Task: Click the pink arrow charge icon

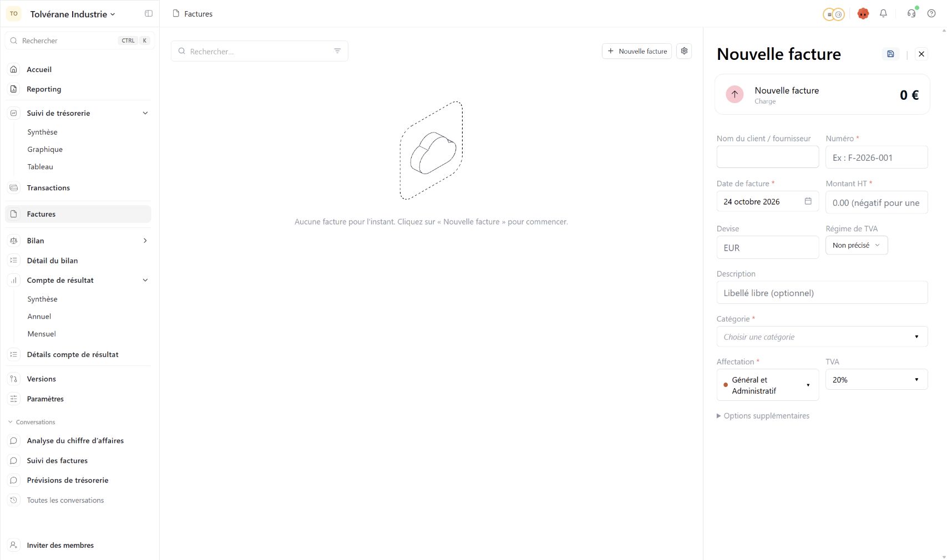Action: pyautogui.click(x=735, y=94)
